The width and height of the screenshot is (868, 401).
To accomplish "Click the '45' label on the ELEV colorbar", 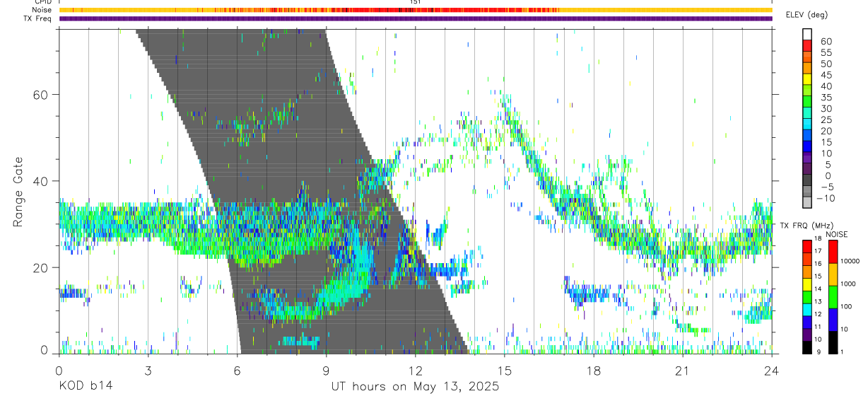I will 826,75.
